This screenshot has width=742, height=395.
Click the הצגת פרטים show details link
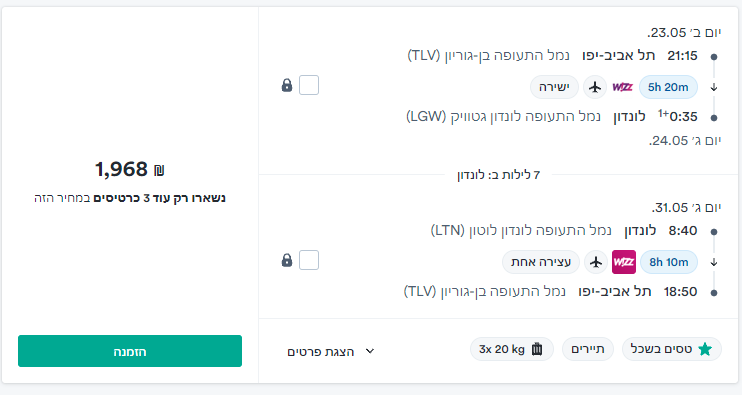(321, 352)
